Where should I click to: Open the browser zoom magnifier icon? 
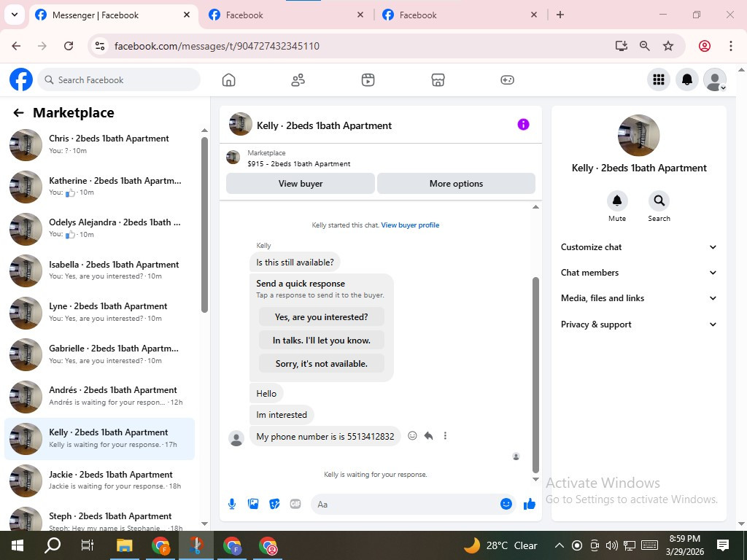644,46
